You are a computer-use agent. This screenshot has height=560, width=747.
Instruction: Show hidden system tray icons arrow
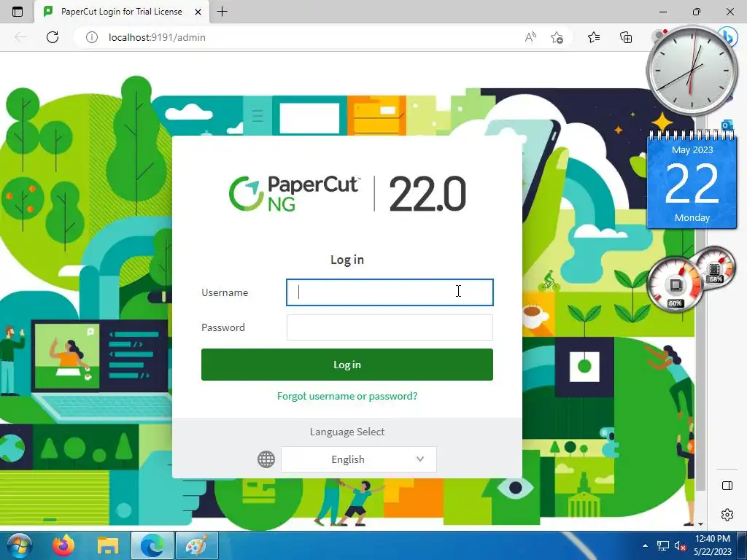click(645, 545)
